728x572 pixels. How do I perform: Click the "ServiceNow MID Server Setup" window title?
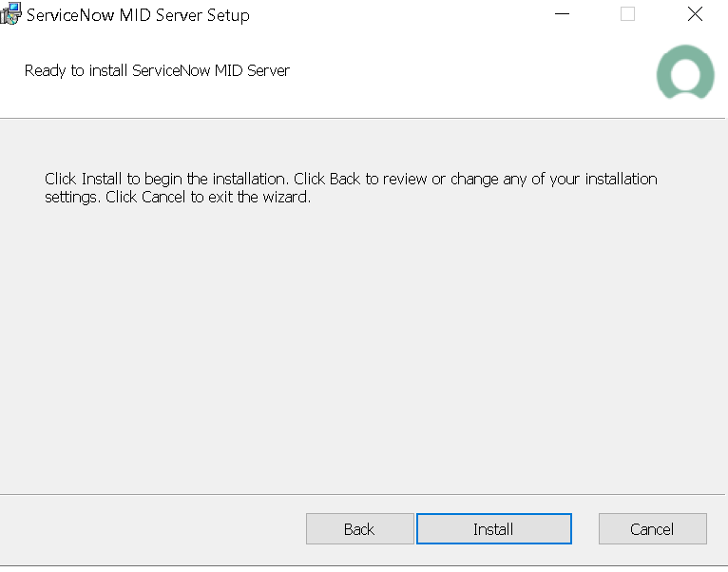[x=138, y=15]
